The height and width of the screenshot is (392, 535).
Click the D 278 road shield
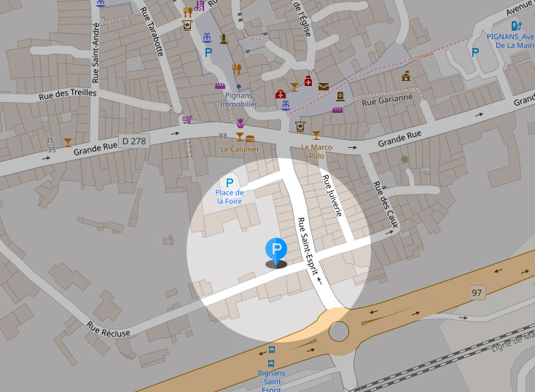[x=134, y=141]
